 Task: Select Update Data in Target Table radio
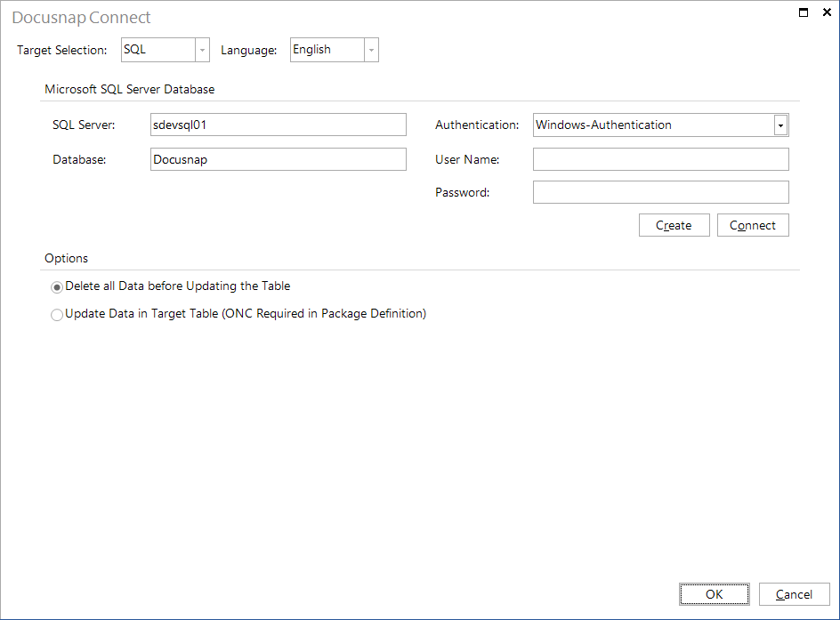57,315
